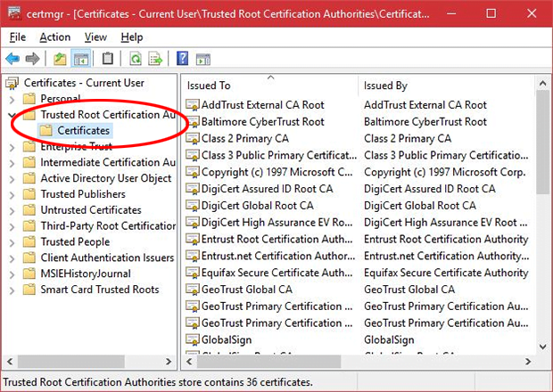Image resolution: width=553 pixels, height=392 pixels.
Task: Expand Smart Card Trusted Roots node
Action: pyautogui.click(x=12, y=290)
